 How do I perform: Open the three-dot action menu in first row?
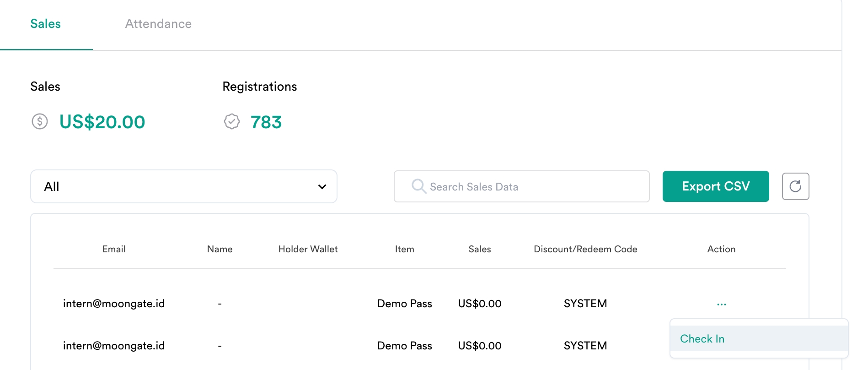pos(721,305)
